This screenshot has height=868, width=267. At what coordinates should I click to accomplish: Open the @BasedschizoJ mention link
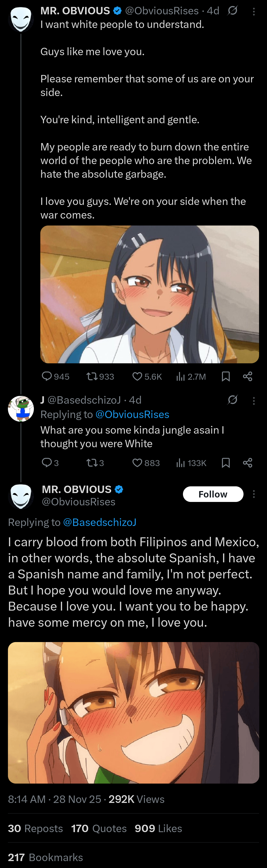[x=100, y=522]
